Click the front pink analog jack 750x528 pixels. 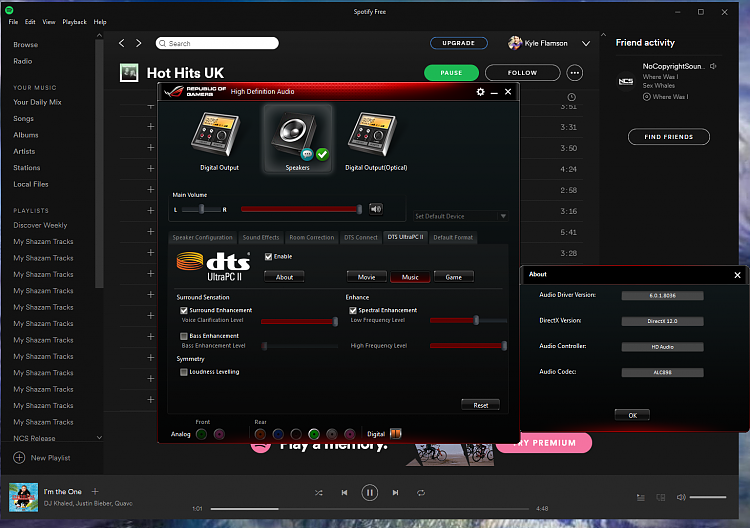click(219, 434)
